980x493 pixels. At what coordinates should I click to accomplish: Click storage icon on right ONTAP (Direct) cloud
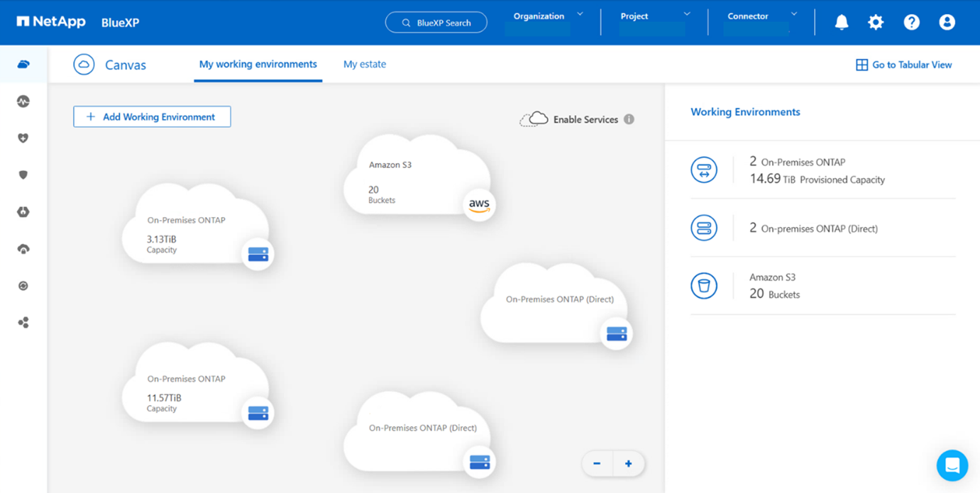click(x=617, y=333)
